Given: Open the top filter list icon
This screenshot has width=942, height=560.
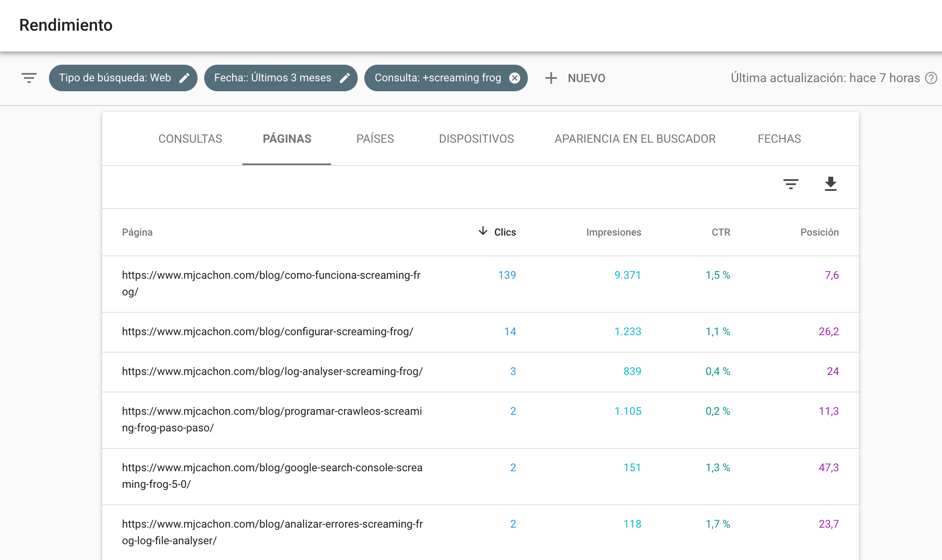Looking at the screenshot, I should pyautogui.click(x=29, y=78).
